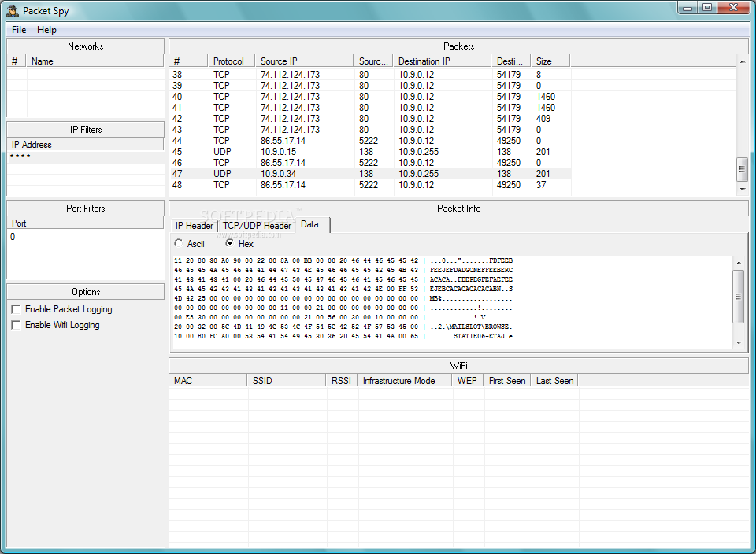
Task: Click the WiFi MAC column header
Action: pyautogui.click(x=208, y=381)
